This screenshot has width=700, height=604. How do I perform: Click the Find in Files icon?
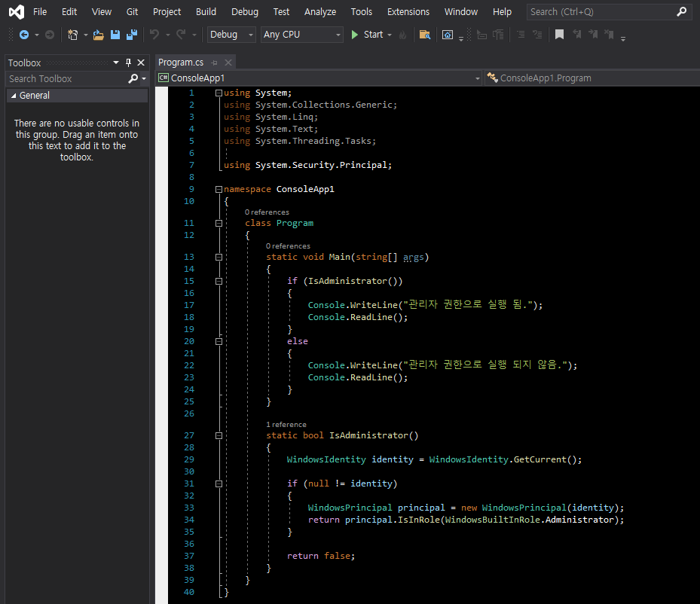click(x=425, y=35)
